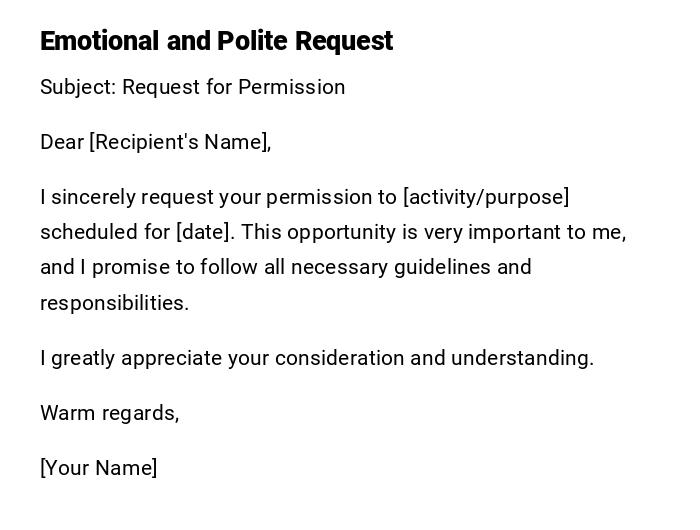The height and width of the screenshot is (530, 700).
Task: Click the [date] placeholder
Action: 205,232
